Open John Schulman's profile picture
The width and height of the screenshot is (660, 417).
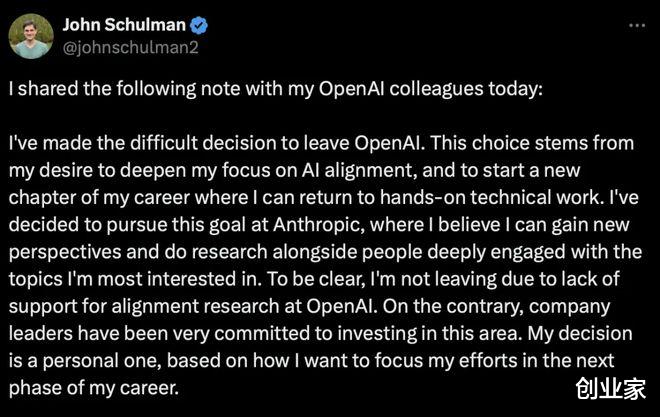point(31,36)
